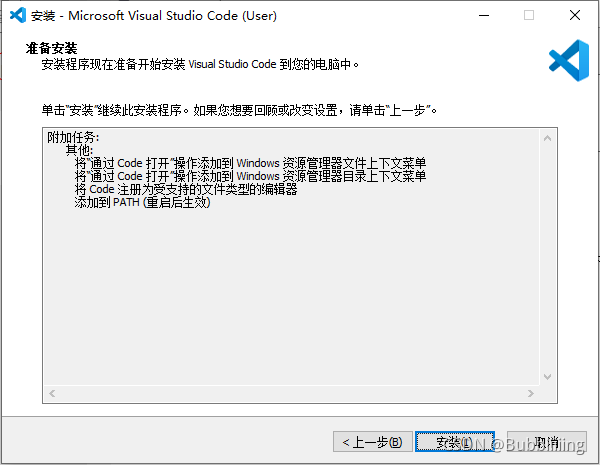Click the 添加到 PATH (重启后生效) line
This screenshot has width=600, height=465.
click(x=142, y=202)
